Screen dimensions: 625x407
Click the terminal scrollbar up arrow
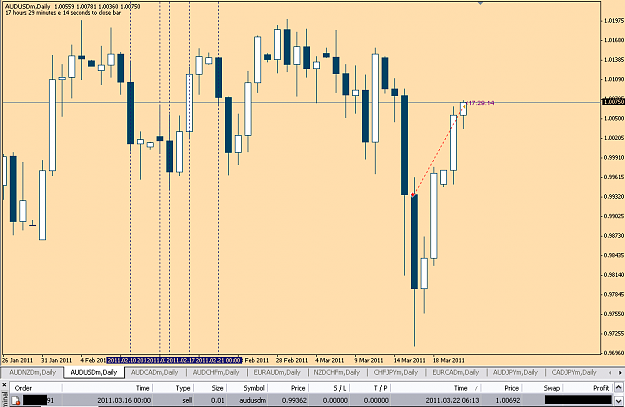coord(619,387)
